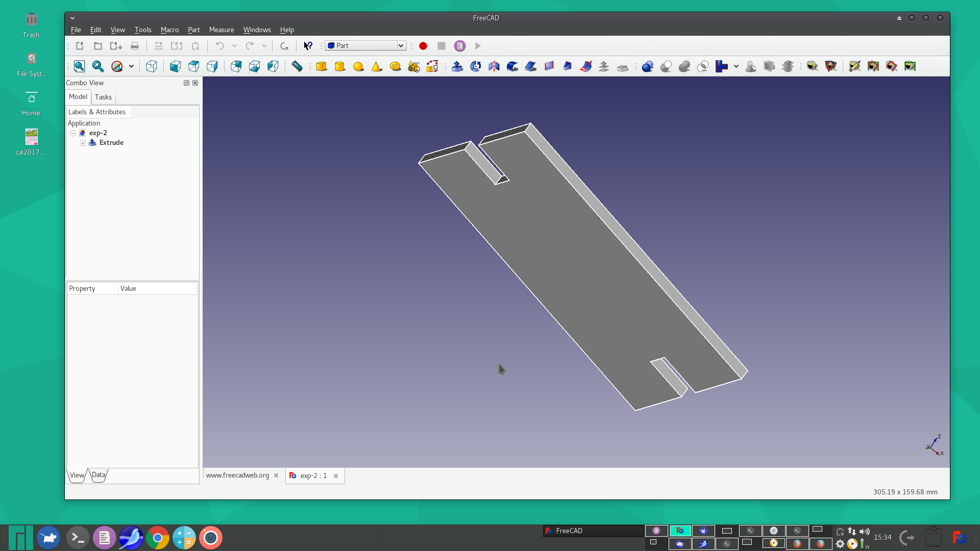Click the Open file folder icon
This screenshot has width=980, height=551.
coord(98,46)
